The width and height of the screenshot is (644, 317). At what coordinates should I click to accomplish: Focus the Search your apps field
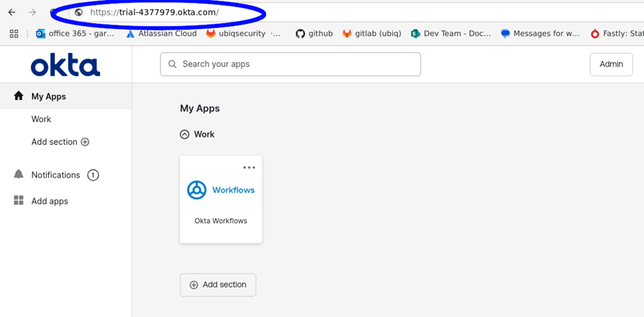tap(290, 64)
